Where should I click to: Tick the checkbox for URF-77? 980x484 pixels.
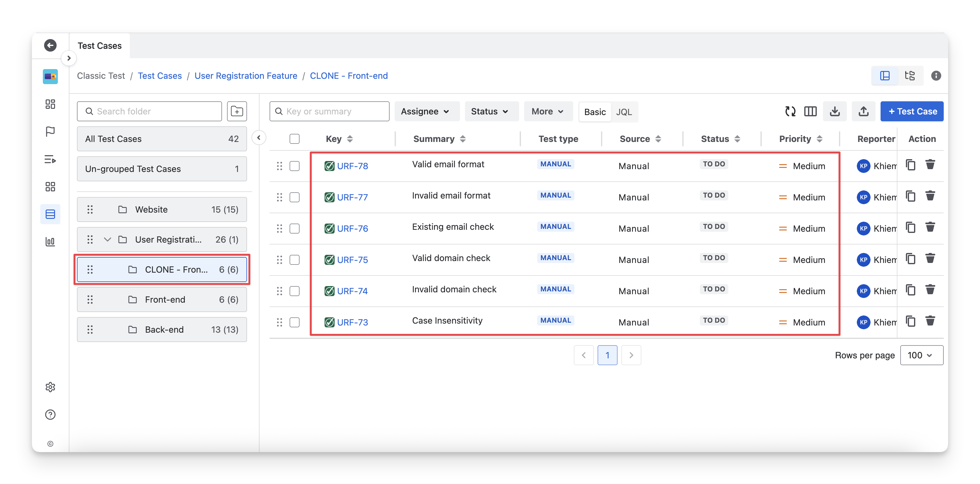click(x=295, y=197)
